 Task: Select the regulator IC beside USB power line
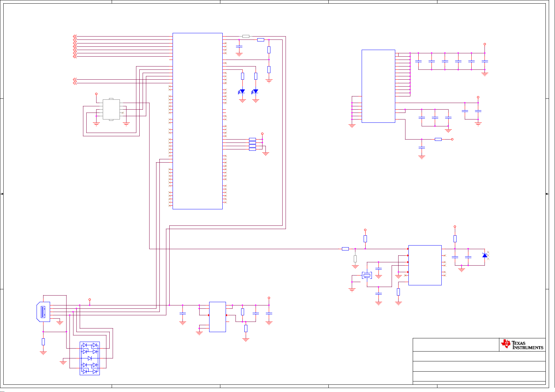coord(217,317)
